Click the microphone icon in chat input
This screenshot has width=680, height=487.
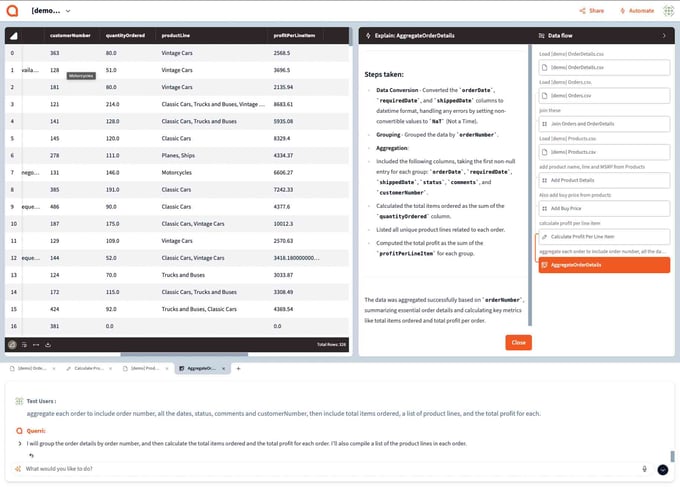click(645, 468)
